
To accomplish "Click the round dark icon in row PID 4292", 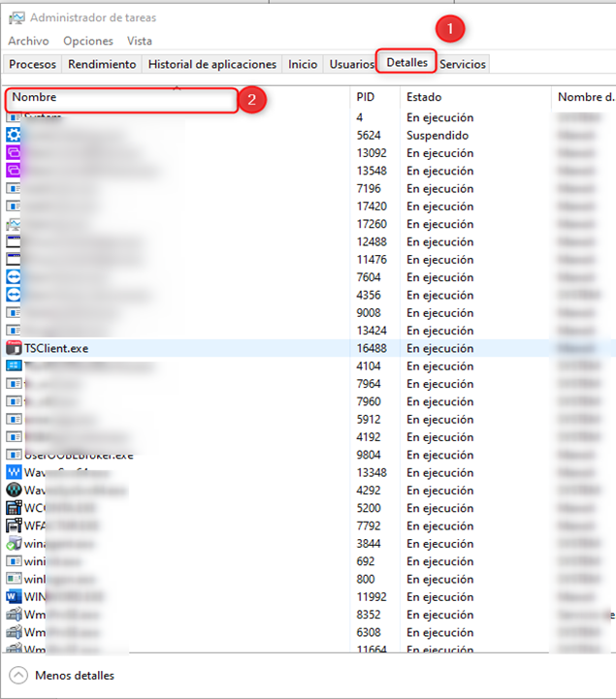I will pyautogui.click(x=14, y=490).
